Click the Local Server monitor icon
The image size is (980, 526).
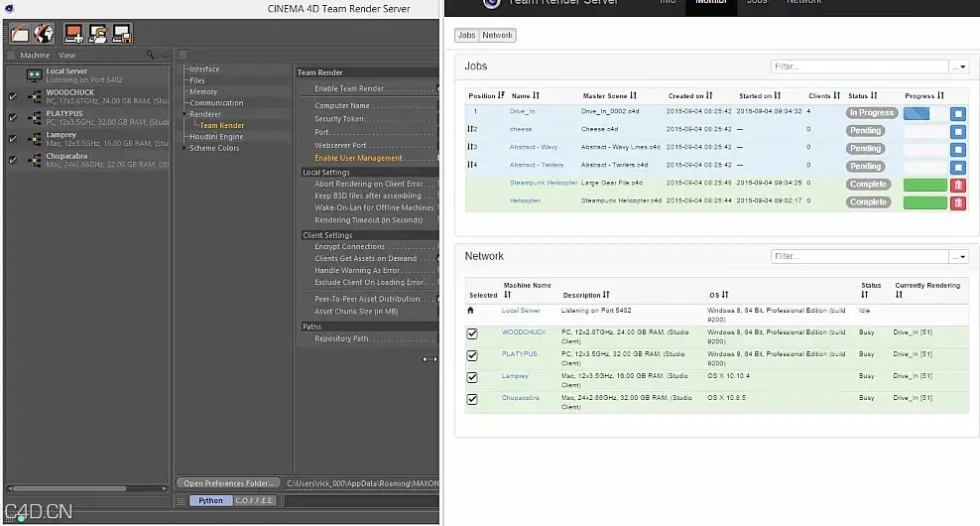pyautogui.click(x=35, y=75)
